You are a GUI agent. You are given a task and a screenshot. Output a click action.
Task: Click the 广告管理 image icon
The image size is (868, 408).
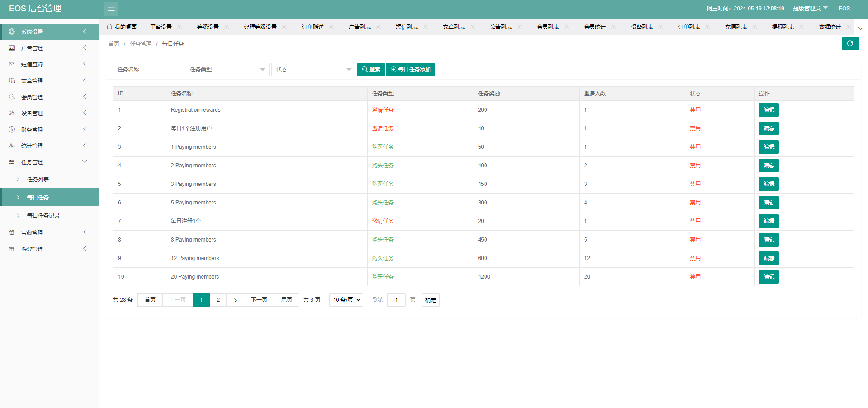click(12, 48)
